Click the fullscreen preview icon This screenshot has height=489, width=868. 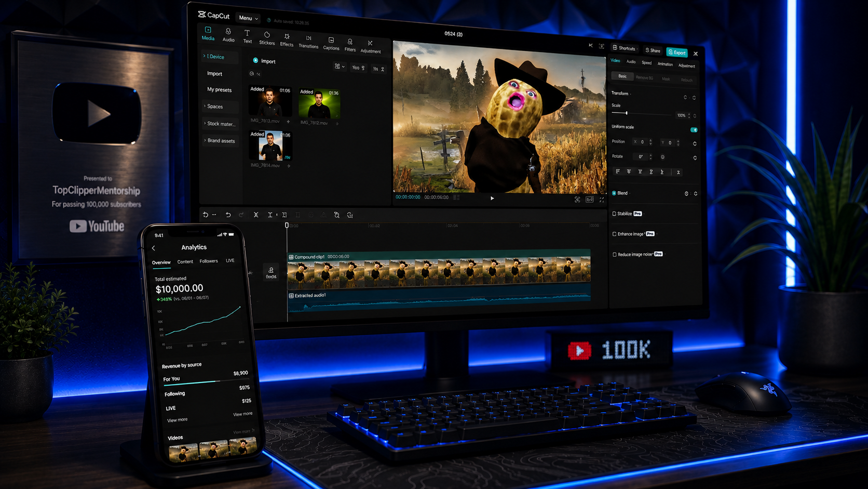click(602, 200)
